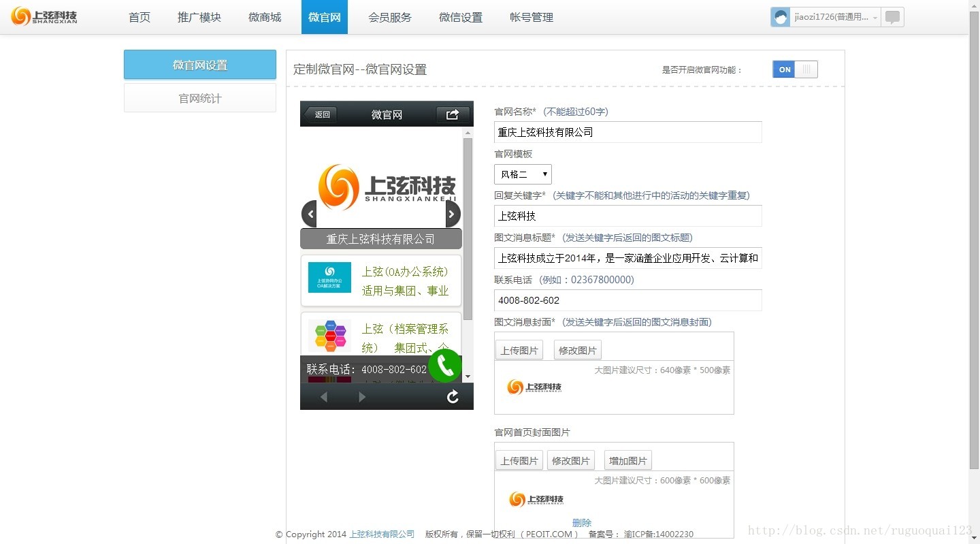The image size is (980, 544).
Task: Select 微官网设置 in sidebar
Action: 200,65
